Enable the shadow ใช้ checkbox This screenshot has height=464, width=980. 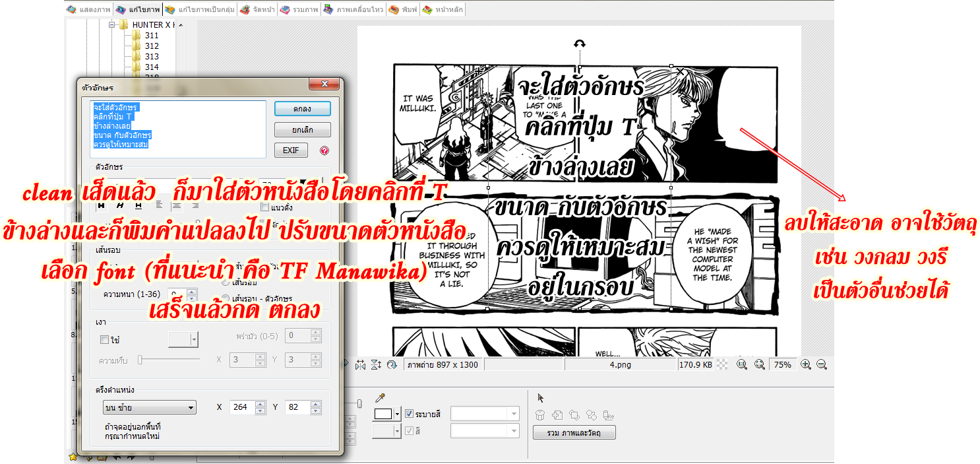point(104,340)
